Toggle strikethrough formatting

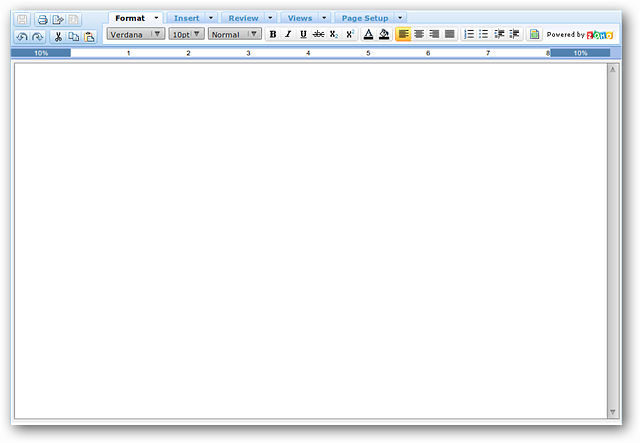click(x=318, y=34)
